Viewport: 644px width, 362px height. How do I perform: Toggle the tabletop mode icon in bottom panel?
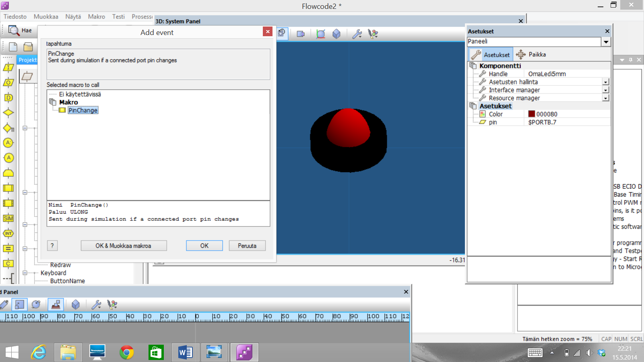pos(56,304)
